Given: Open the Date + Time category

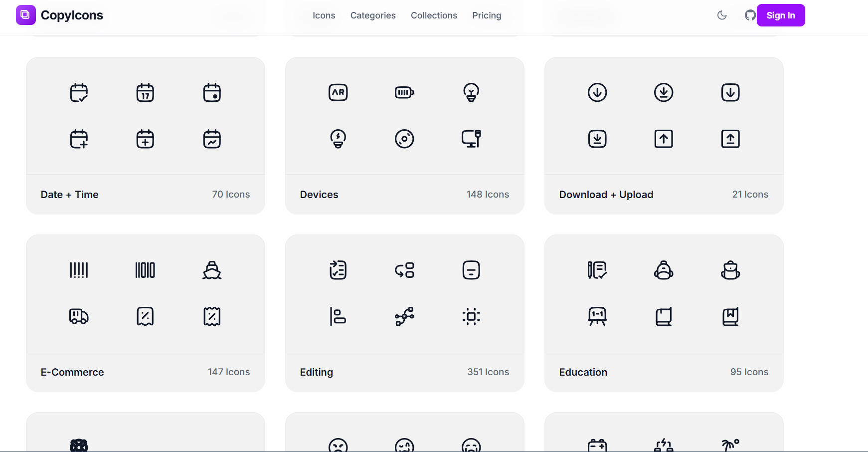Looking at the screenshot, I should 70,195.
